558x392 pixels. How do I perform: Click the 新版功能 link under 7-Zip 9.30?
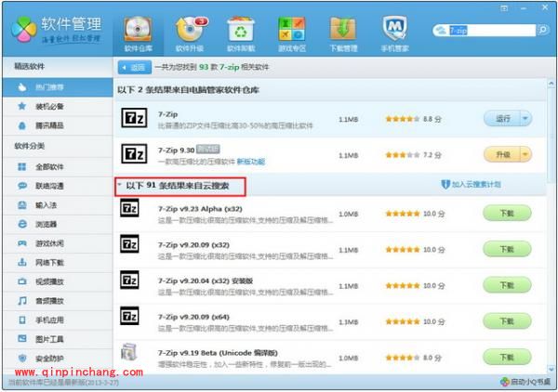pos(251,162)
